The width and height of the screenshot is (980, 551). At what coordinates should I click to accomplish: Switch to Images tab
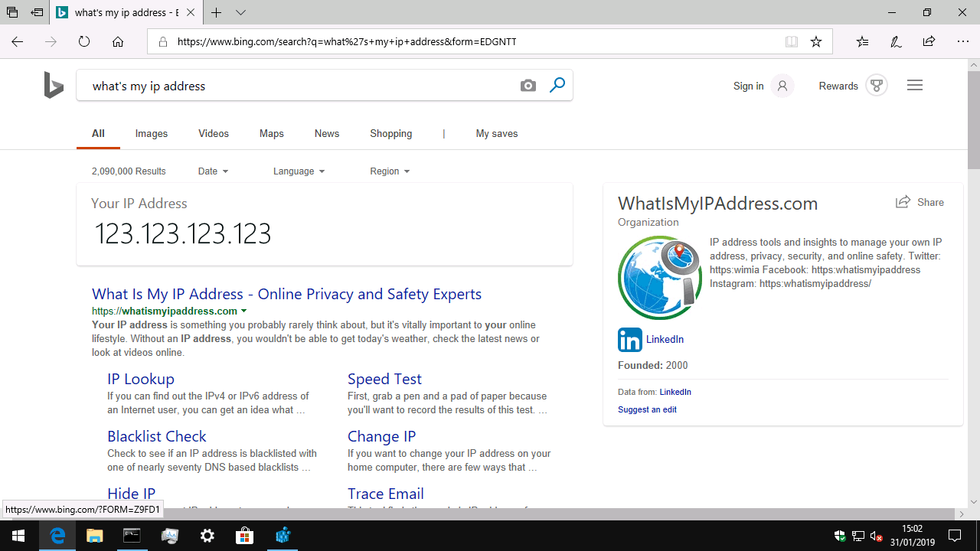click(152, 133)
